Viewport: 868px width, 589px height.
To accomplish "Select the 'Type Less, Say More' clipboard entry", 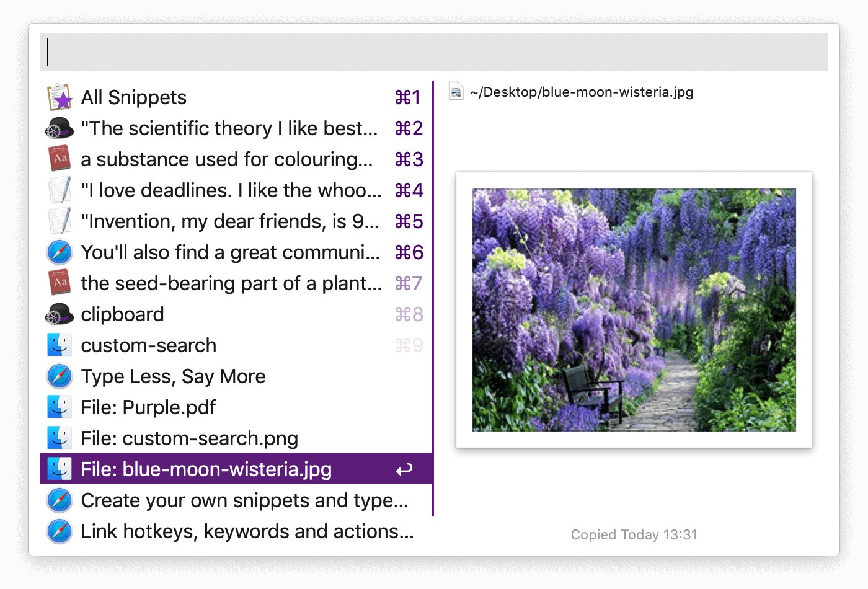I will click(173, 376).
